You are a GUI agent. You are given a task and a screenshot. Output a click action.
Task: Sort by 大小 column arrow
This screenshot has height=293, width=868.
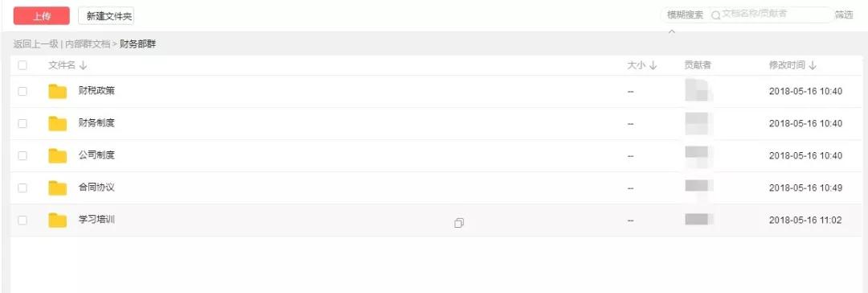click(x=653, y=65)
